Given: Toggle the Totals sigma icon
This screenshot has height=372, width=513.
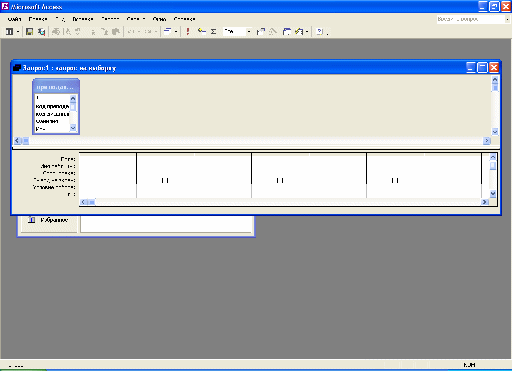Looking at the screenshot, I should [214, 32].
